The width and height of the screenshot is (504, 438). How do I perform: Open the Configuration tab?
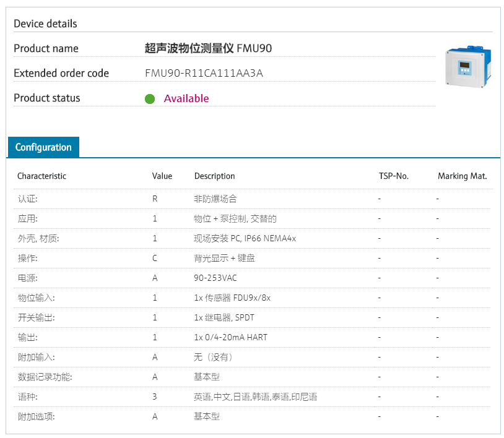point(43,147)
